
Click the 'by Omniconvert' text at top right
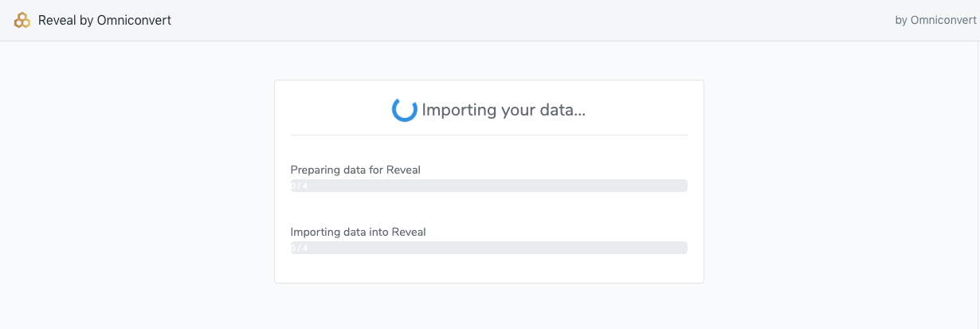point(935,21)
